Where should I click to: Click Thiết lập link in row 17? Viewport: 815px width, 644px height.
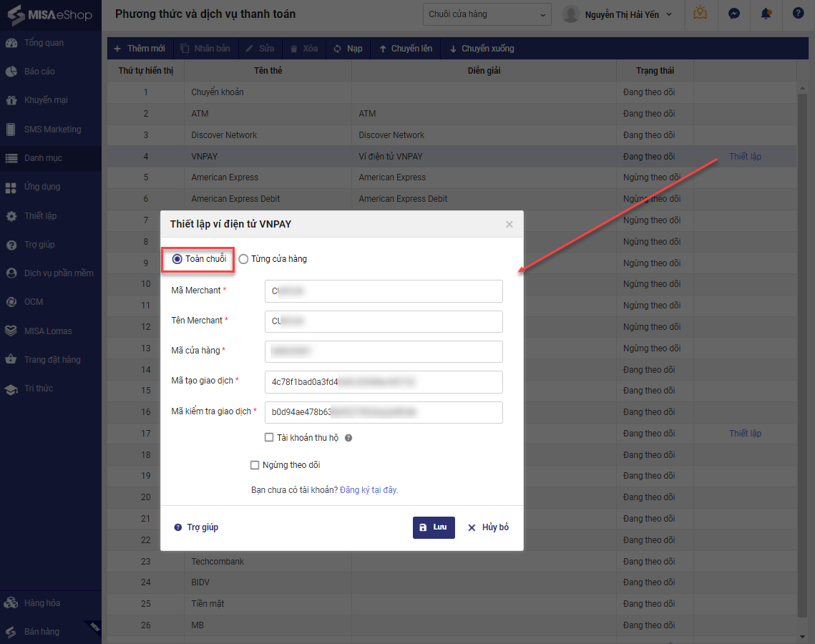pos(745,434)
